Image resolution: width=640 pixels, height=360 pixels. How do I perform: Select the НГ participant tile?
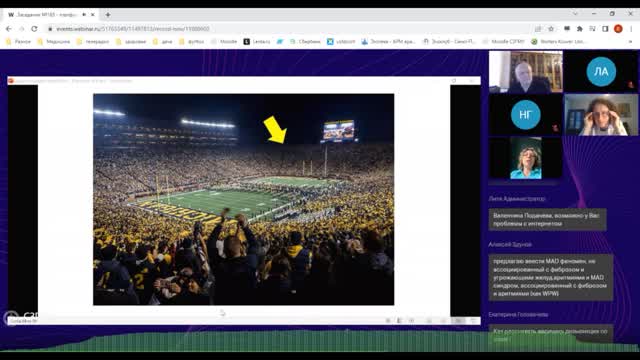coord(525,115)
